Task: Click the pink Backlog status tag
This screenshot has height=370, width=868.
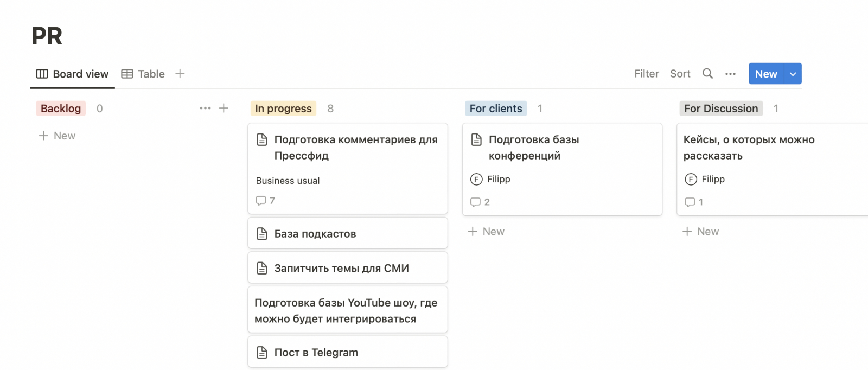Action: [x=61, y=109]
